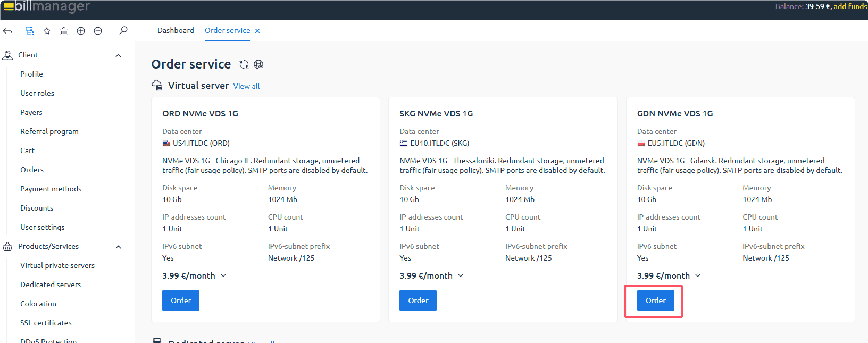
Task: Switch to the Dashboard tab
Action: [176, 30]
